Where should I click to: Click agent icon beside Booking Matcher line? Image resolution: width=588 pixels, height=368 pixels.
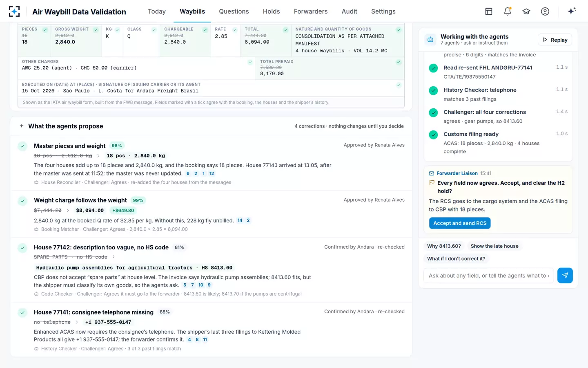click(36, 229)
